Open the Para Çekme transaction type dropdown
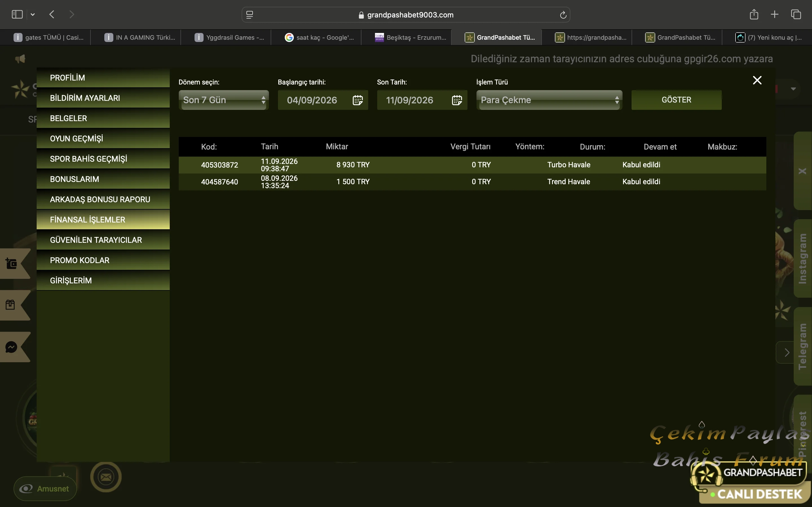 tap(549, 100)
